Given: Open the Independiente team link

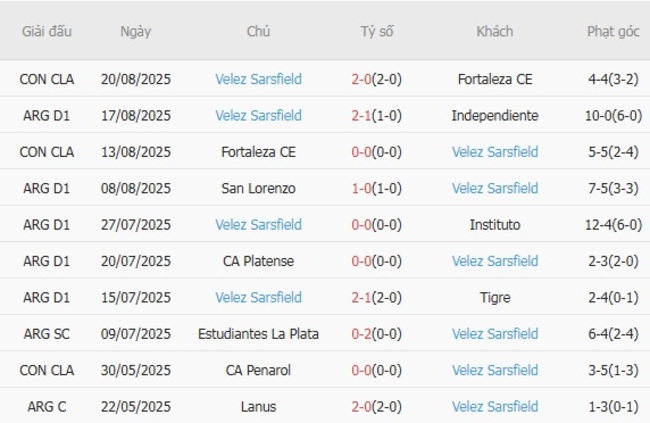Looking at the screenshot, I should [x=495, y=116].
